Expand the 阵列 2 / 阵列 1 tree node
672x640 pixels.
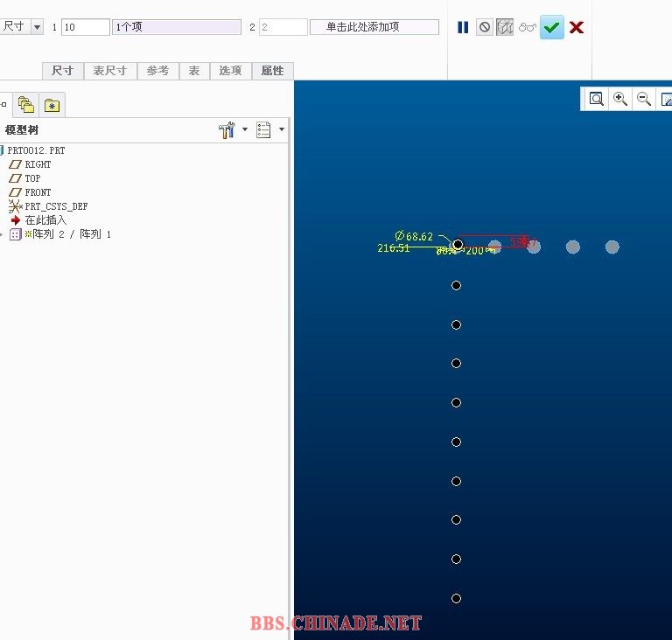pos(3,234)
